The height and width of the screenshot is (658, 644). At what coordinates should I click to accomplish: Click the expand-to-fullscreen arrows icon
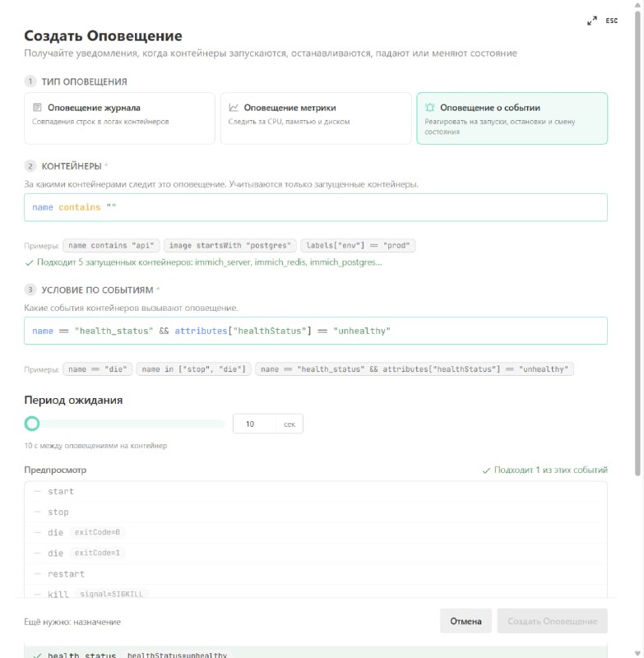click(592, 21)
